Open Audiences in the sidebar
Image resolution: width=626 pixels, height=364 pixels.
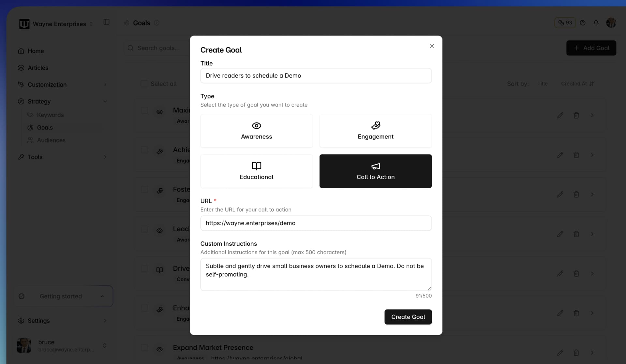(x=51, y=140)
